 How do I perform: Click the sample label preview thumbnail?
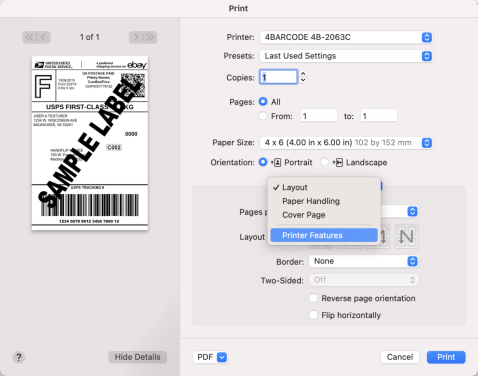pos(90,143)
